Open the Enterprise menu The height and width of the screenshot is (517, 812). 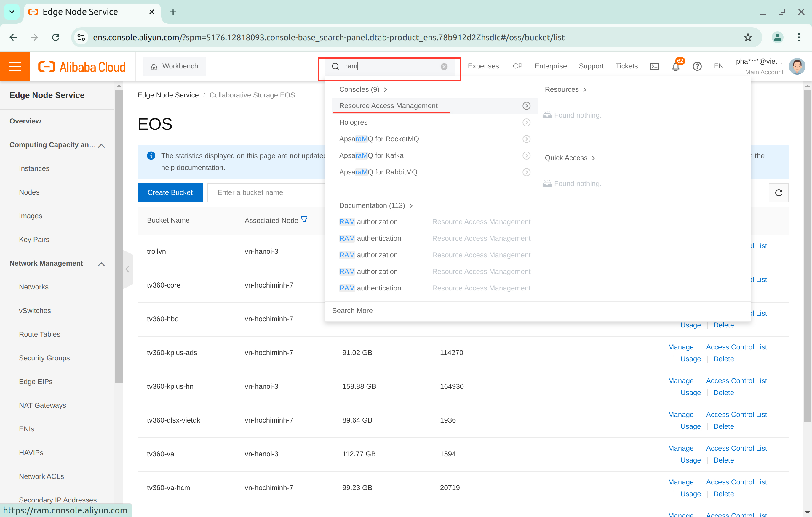[550, 66]
